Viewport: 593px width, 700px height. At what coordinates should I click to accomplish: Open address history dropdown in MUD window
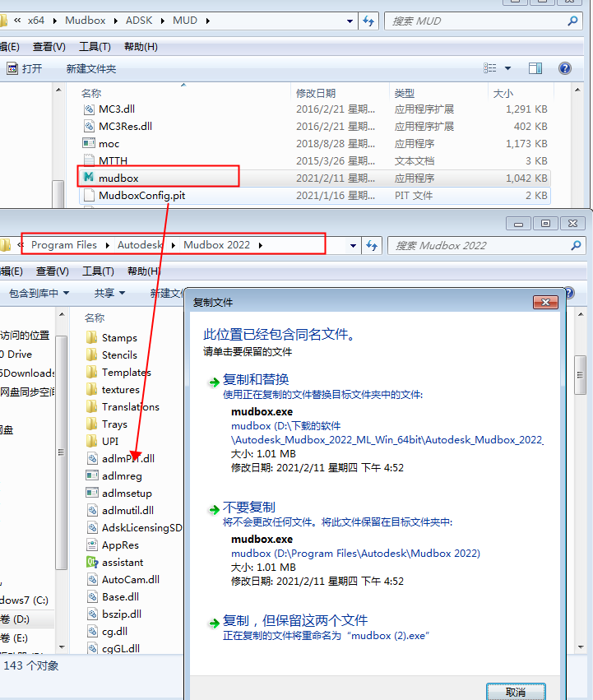pos(350,21)
